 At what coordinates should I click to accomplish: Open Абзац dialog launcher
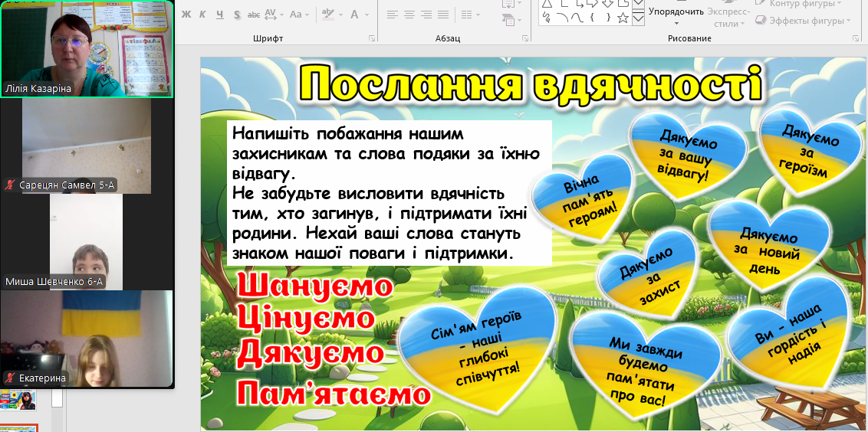coord(524,38)
